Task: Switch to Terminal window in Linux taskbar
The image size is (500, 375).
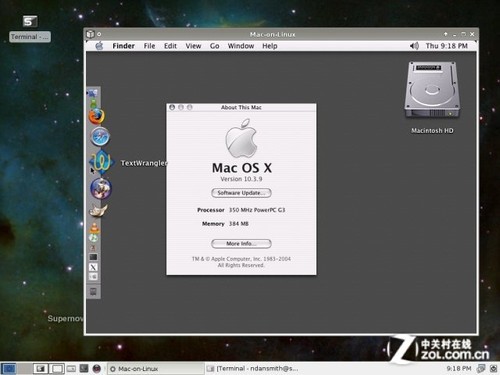Action: pyautogui.click(x=253, y=369)
